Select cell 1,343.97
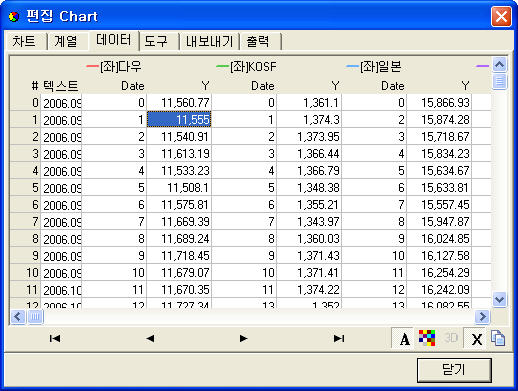Viewport: 518px width, 391px height. 309,221
